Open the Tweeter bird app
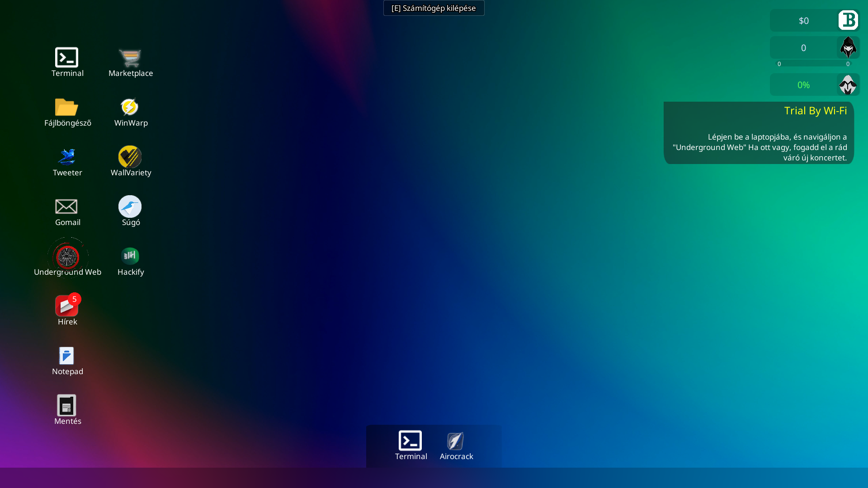 pyautogui.click(x=67, y=157)
